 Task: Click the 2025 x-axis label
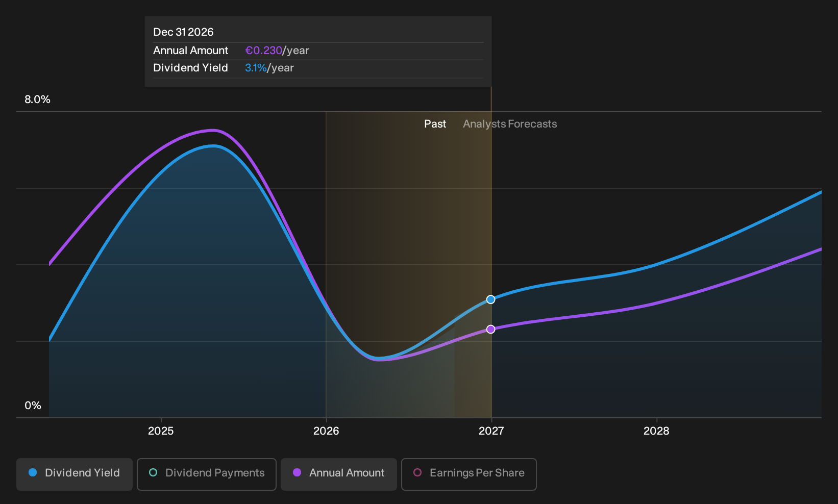click(x=161, y=431)
